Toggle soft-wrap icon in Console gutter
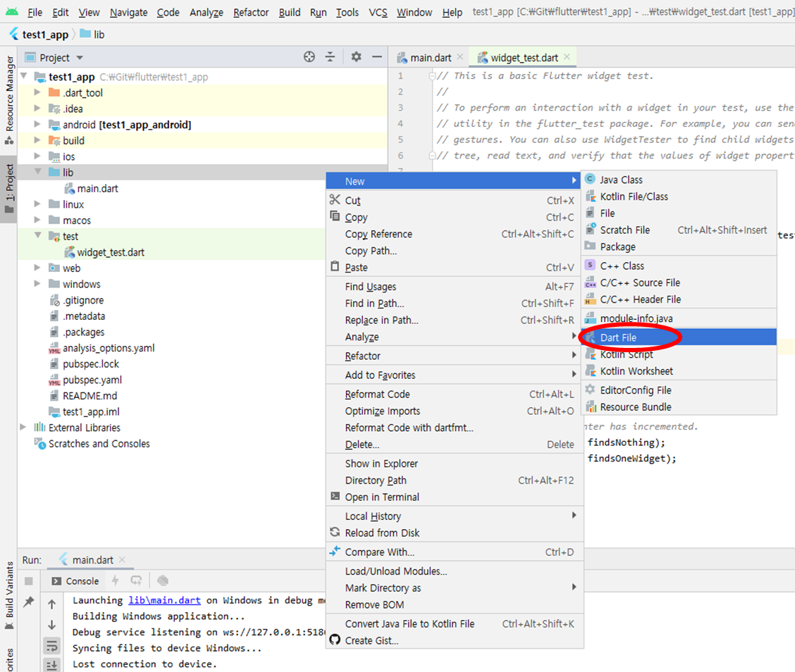 pyautogui.click(x=51, y=646)
